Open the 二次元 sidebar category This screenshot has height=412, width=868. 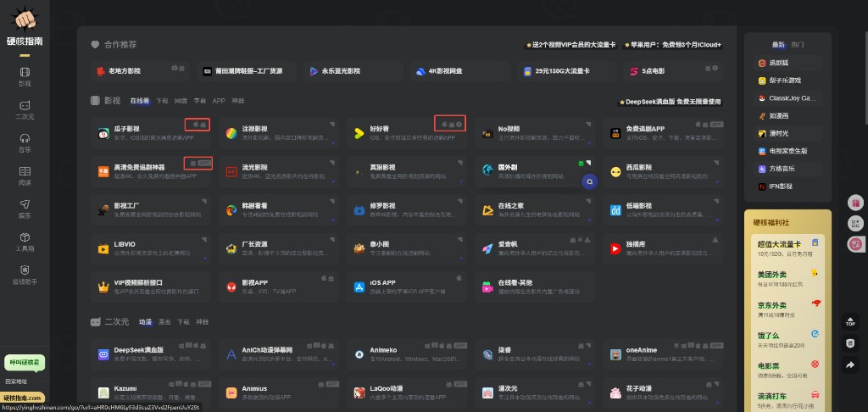click(x=25, y=110)
